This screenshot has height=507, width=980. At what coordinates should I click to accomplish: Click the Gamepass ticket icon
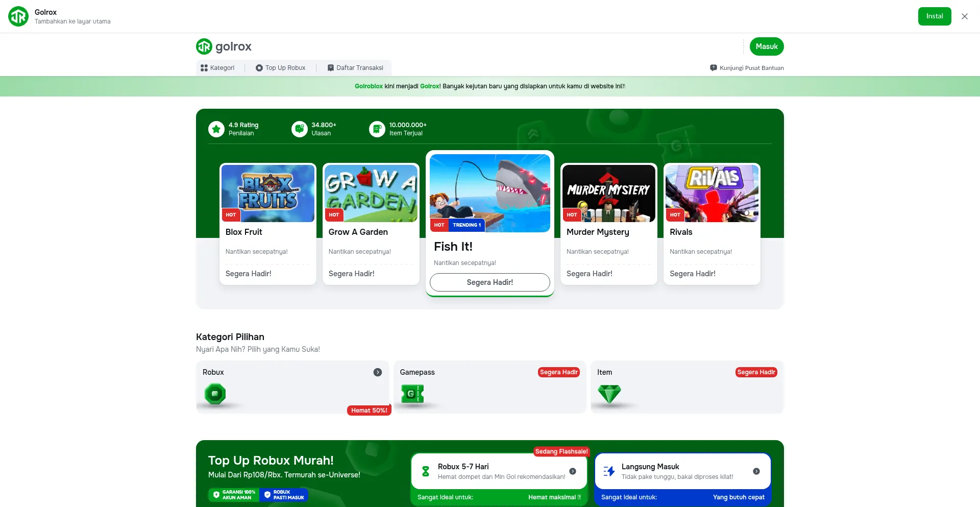[x=412, y=394]
